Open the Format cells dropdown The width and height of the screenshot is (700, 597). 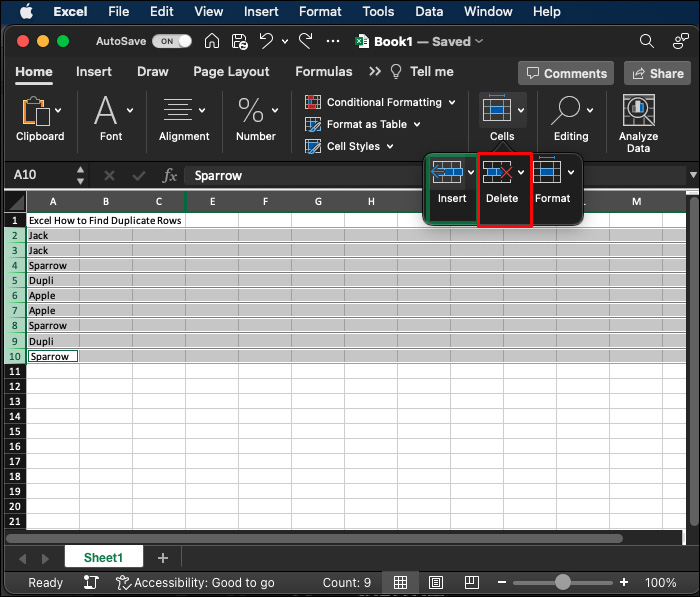coord(571,173)
